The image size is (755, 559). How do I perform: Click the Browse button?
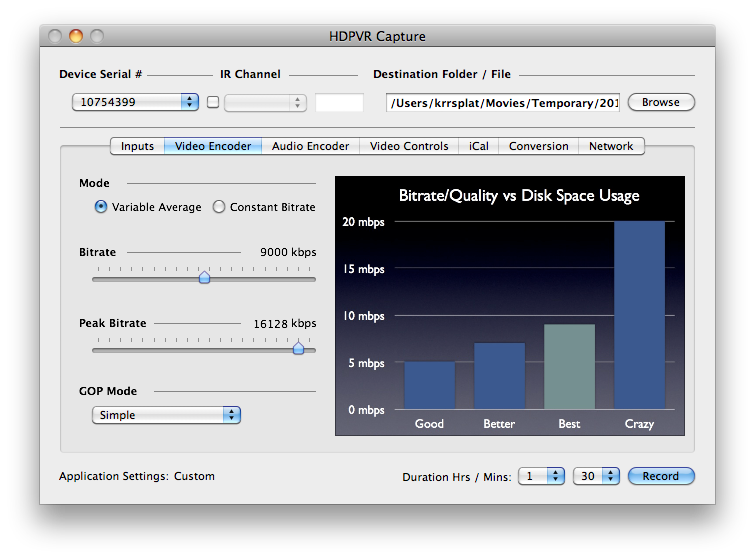point(661,102)
